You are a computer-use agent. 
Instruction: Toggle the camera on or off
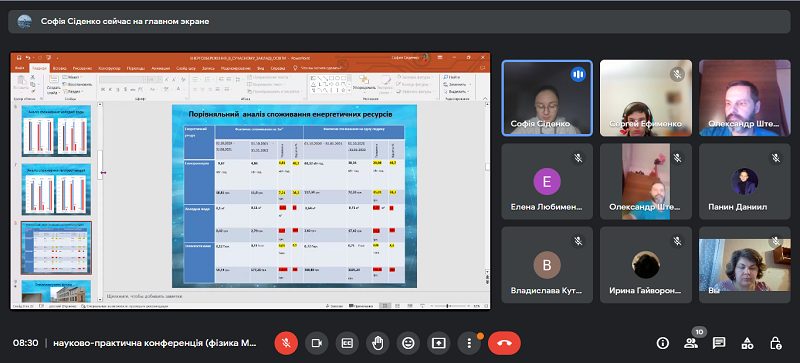[x=316, y=343]
